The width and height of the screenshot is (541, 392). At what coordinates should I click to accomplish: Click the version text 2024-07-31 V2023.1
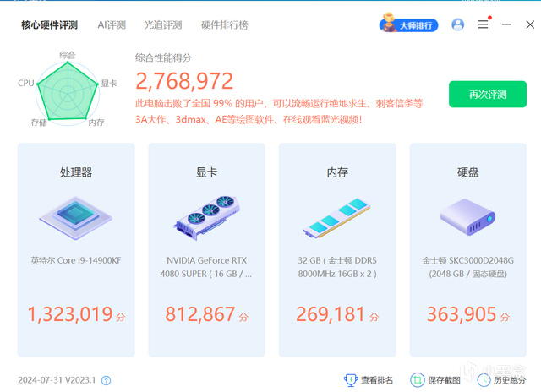click(x=57, y=380)
